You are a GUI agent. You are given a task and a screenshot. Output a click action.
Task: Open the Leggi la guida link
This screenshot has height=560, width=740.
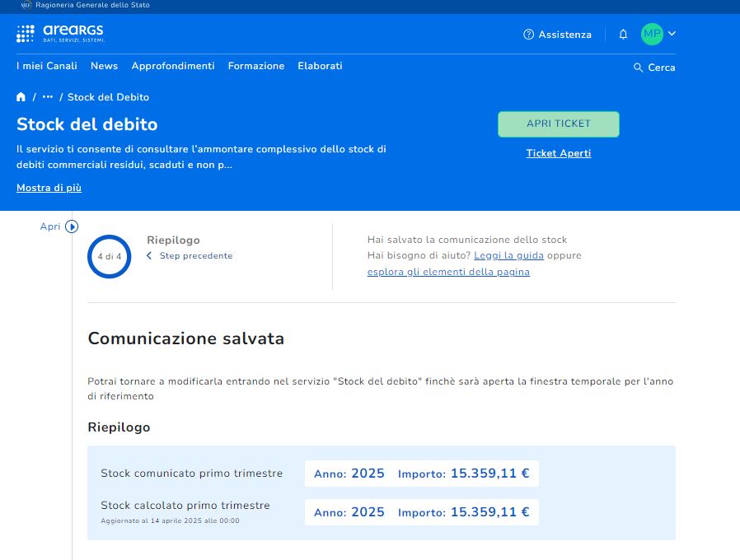[x=508, y=255]
